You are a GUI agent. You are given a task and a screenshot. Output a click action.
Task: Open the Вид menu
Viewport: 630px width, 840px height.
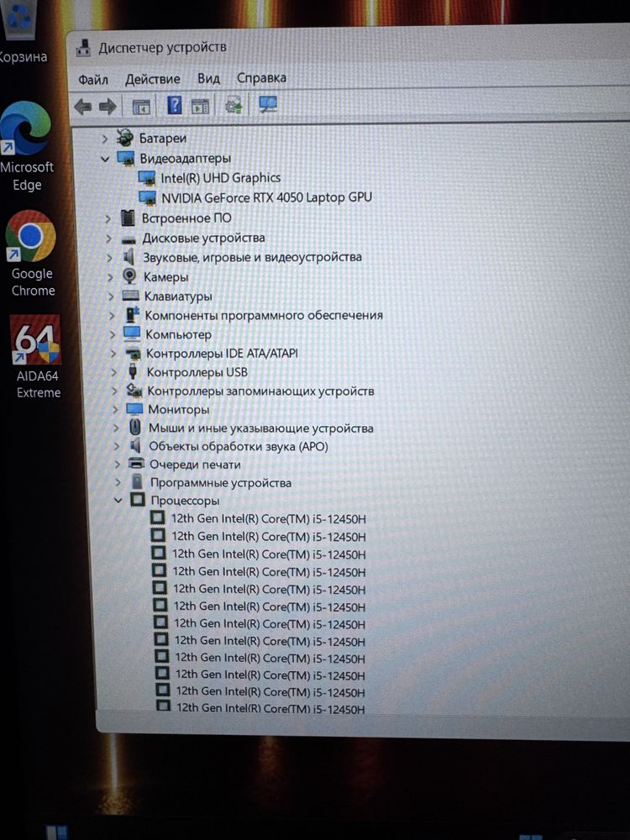pos(208,79)
